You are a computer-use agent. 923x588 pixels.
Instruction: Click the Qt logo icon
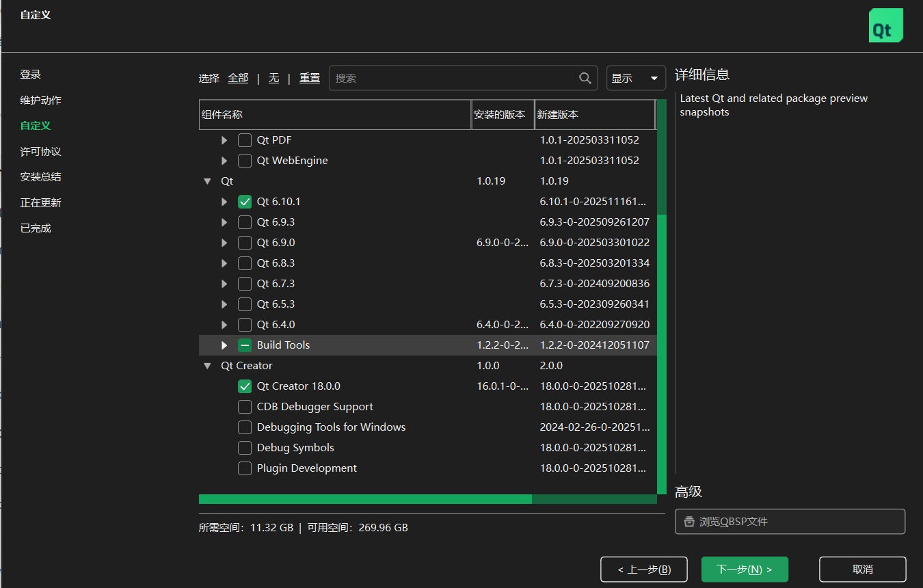[886, 25]
